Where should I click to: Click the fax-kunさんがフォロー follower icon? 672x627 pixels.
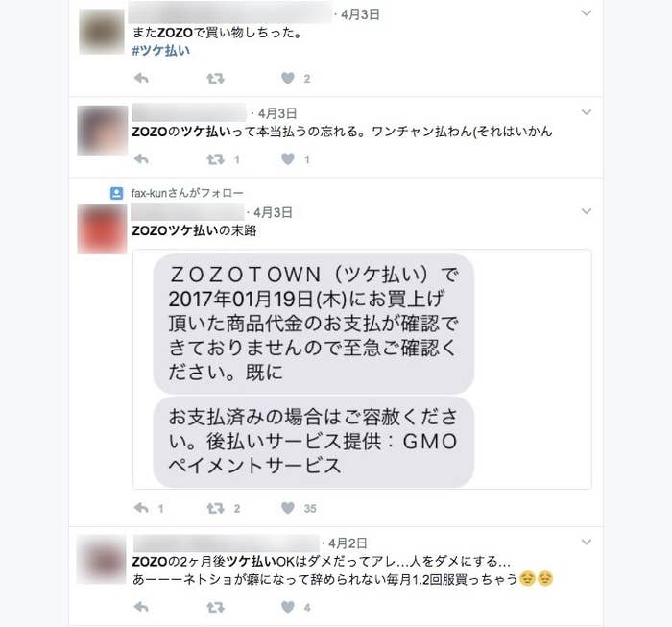116,193
